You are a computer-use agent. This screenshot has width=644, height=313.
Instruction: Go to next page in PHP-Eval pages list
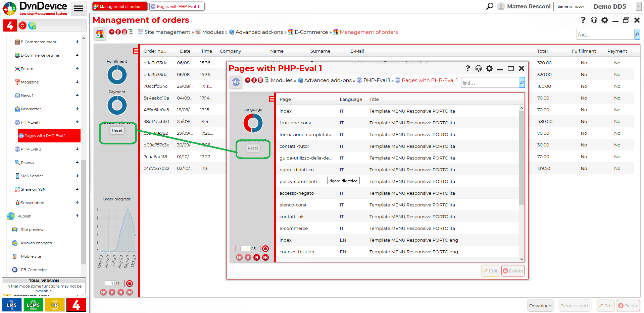[x=257, y=257]
